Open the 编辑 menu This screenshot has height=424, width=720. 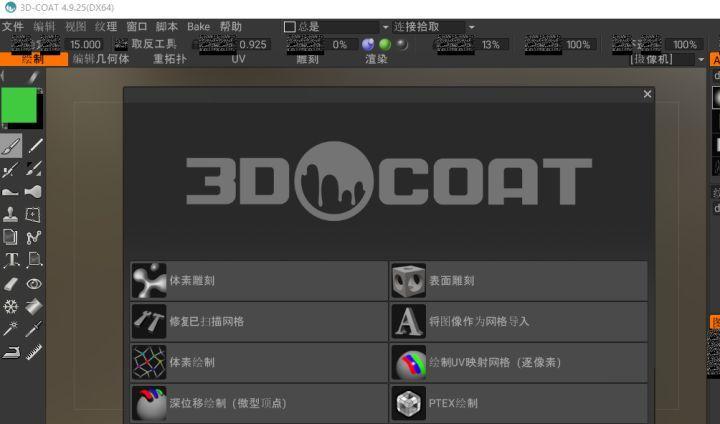(44, 27)
